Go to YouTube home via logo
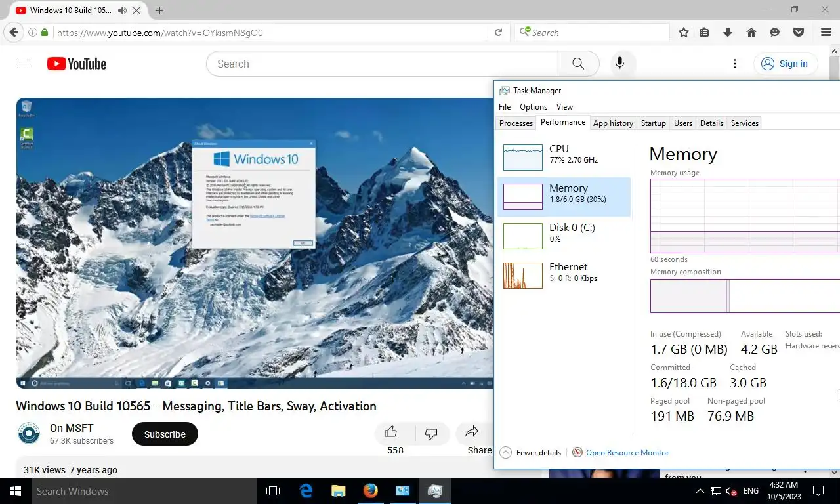Screen dimensions: 840x504 (x=77, y=64)
